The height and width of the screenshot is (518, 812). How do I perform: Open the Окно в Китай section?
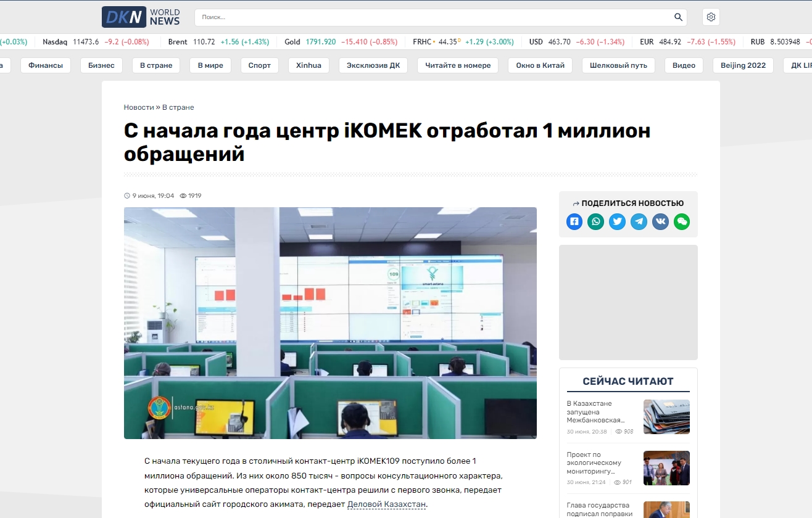point(541,65)
